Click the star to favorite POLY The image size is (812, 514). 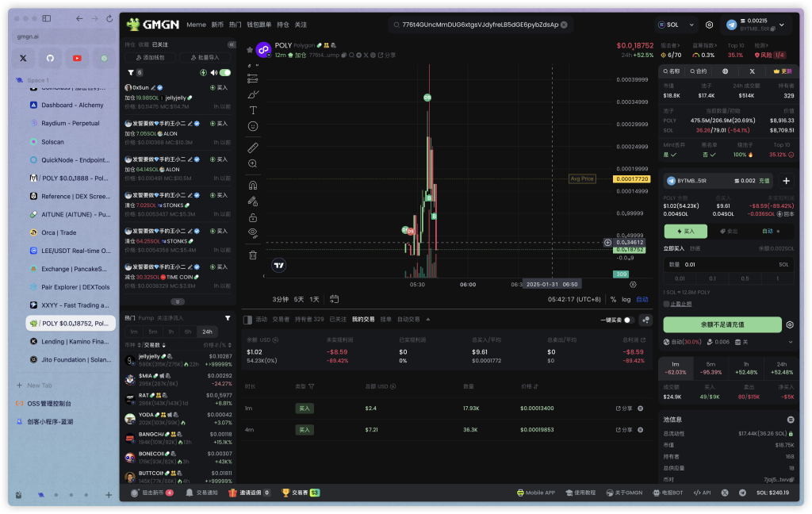click(250, 49)
